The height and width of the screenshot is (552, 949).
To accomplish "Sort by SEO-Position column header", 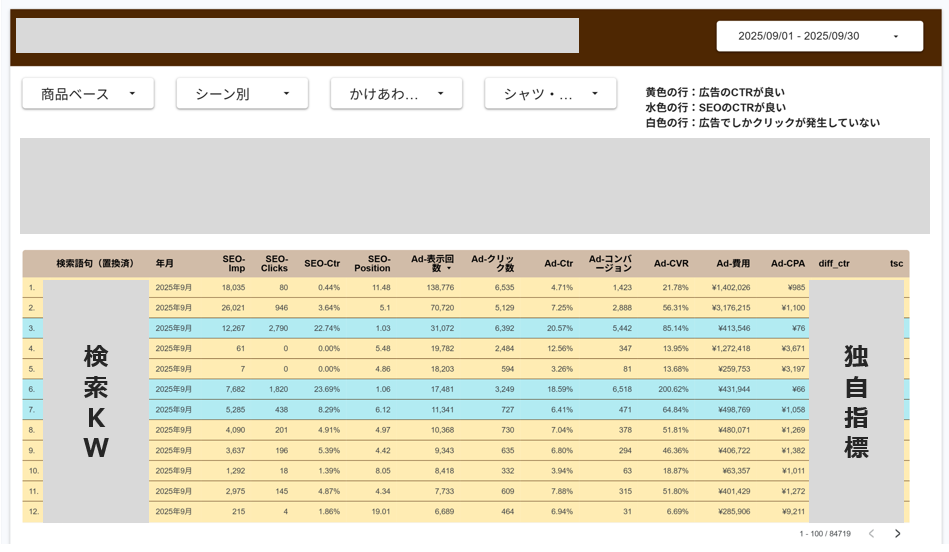I will [x=372, y=263].
